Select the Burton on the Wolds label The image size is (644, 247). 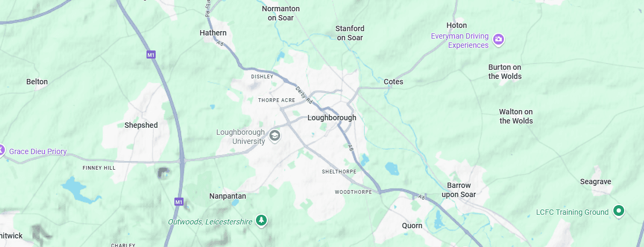505,71
